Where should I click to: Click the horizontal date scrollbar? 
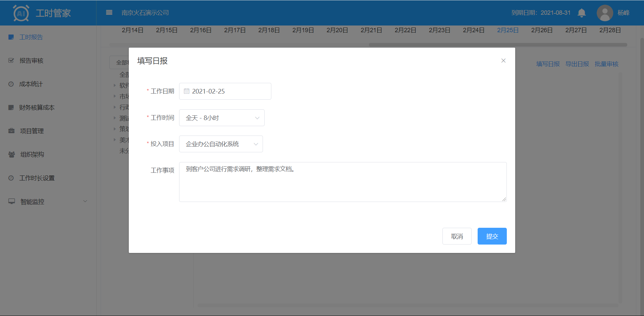click(498, 45)
